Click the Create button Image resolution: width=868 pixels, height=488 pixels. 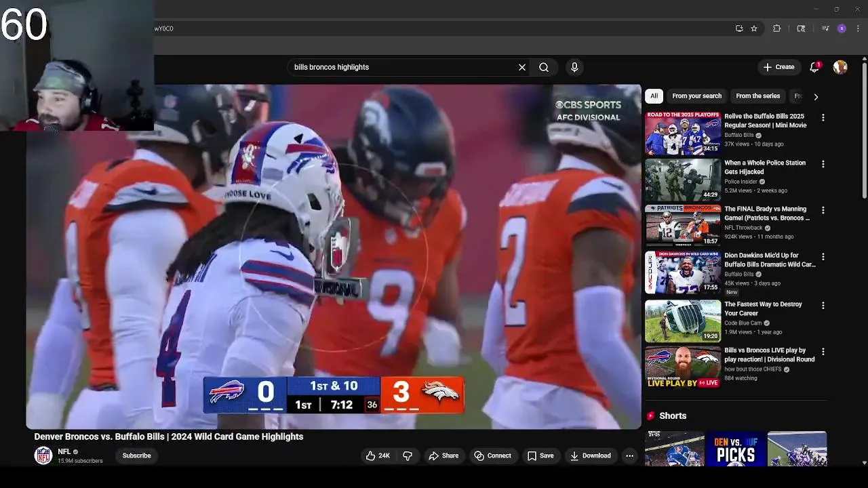point(778,67)
